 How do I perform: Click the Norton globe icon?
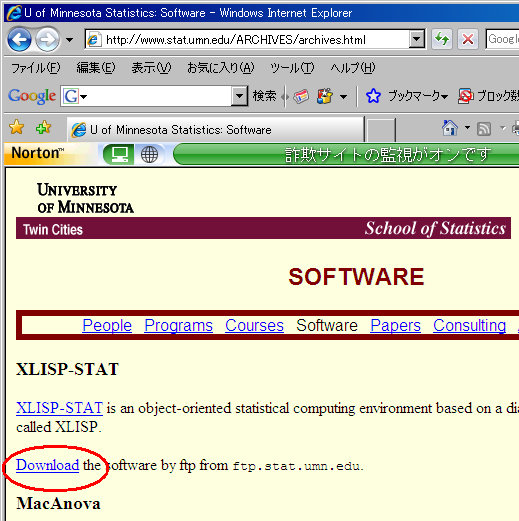coord(149,155)
